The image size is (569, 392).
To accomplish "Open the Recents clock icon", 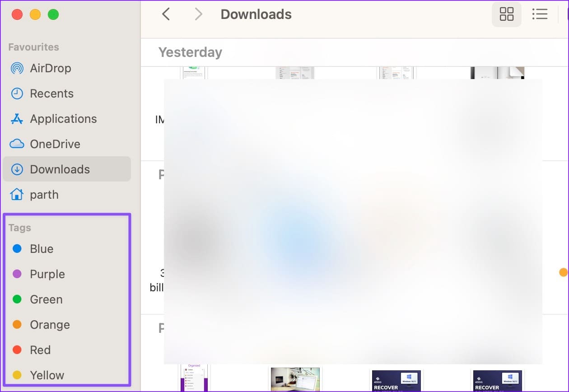I will (17, 93).
